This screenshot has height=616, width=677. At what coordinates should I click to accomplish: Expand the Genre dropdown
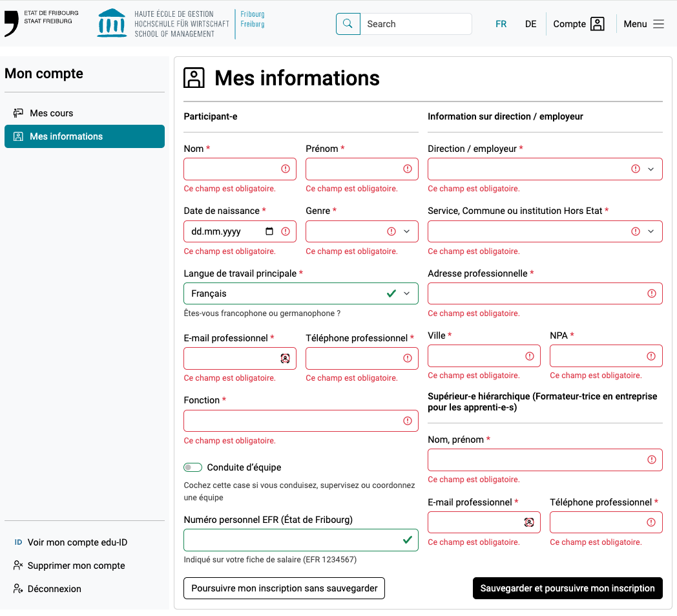pos(406,231)
